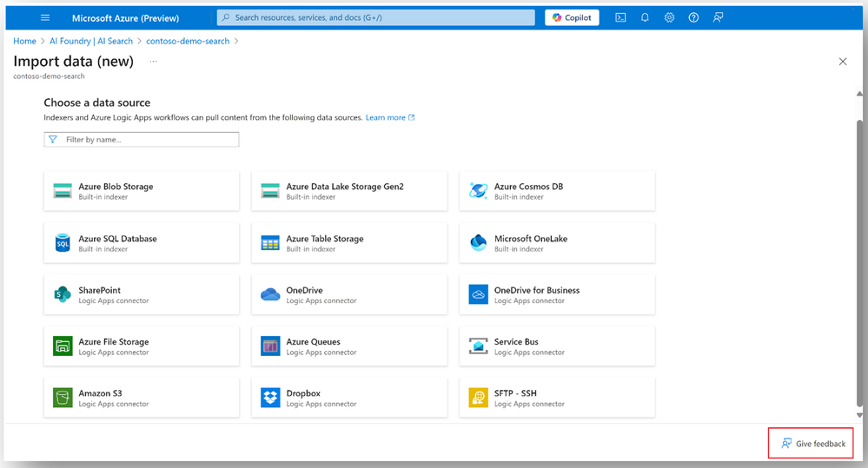Click the Give feedback button
This screenshot has height=468, width=868.
pos(813,444)
